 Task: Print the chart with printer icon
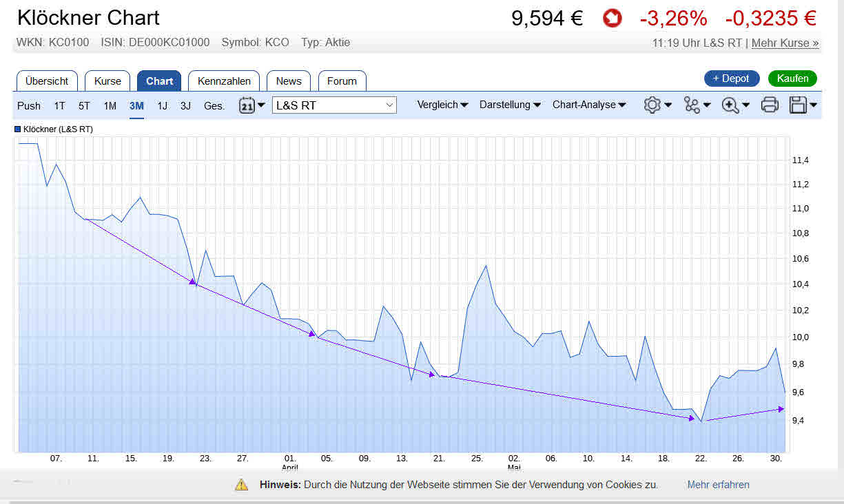[770, 105]
